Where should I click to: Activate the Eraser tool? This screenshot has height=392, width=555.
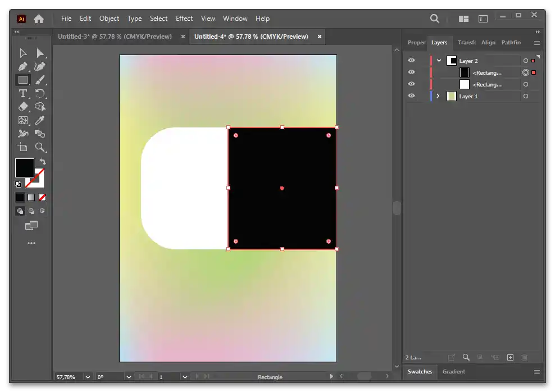click(23, 107)
